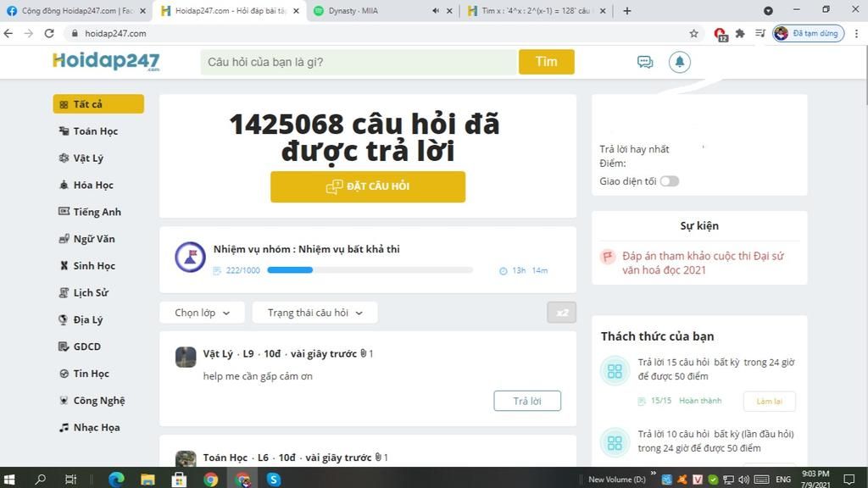
Task: Toggle the Giao diện tối dark mode switch
Action: [670, 181]
